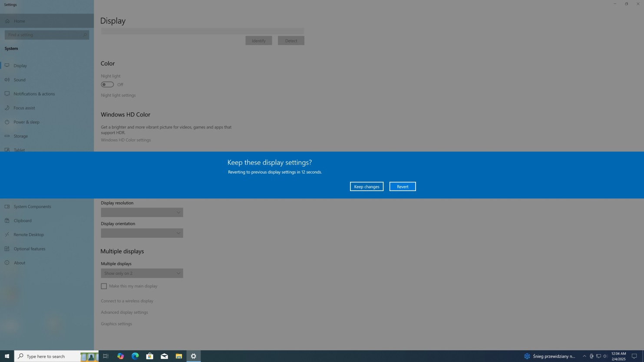
Task: Click Keep changes button
Action: [x=367, y=187]
